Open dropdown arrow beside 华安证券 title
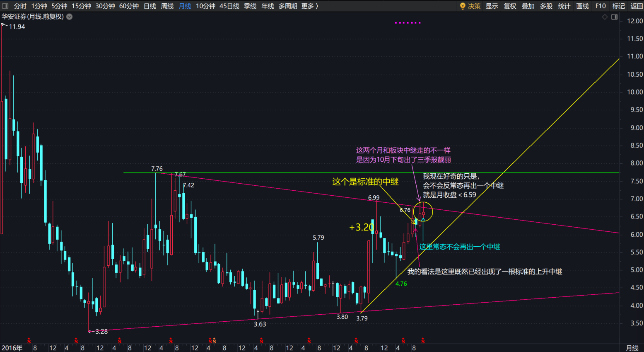 70,17
